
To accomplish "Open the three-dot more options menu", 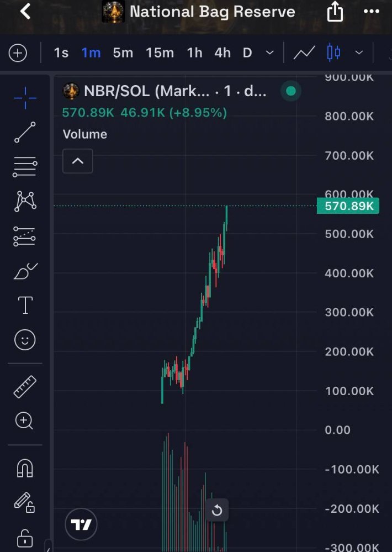I will (x=372, y=12).
